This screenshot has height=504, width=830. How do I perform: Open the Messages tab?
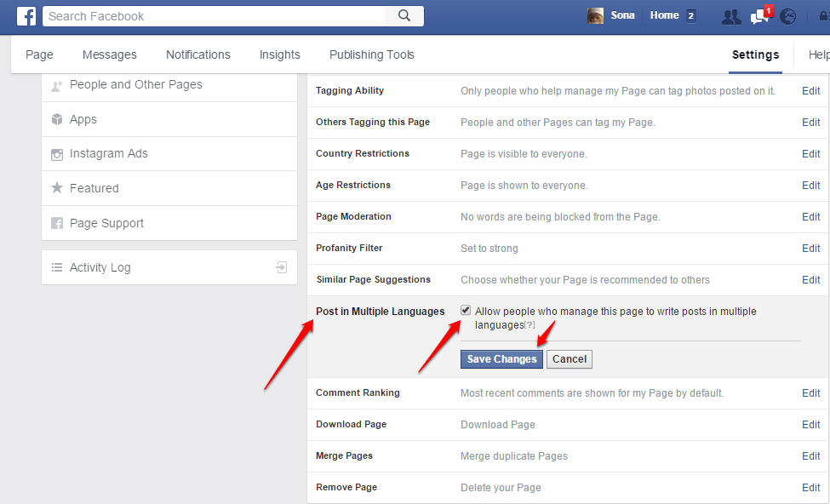110,54
